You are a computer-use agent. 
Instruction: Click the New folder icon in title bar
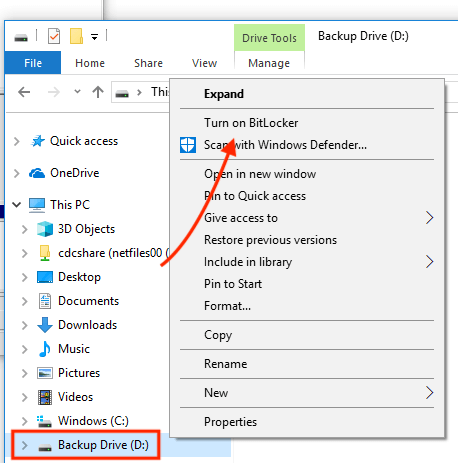76,36
